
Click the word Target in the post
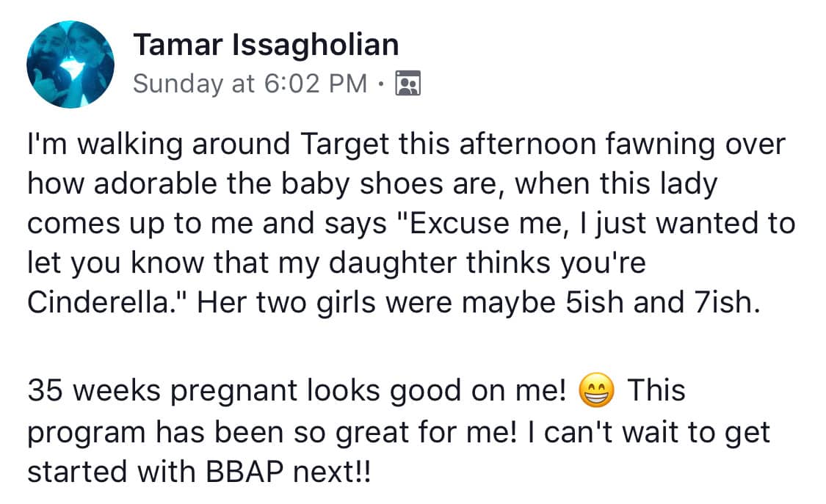pos(345,144)
